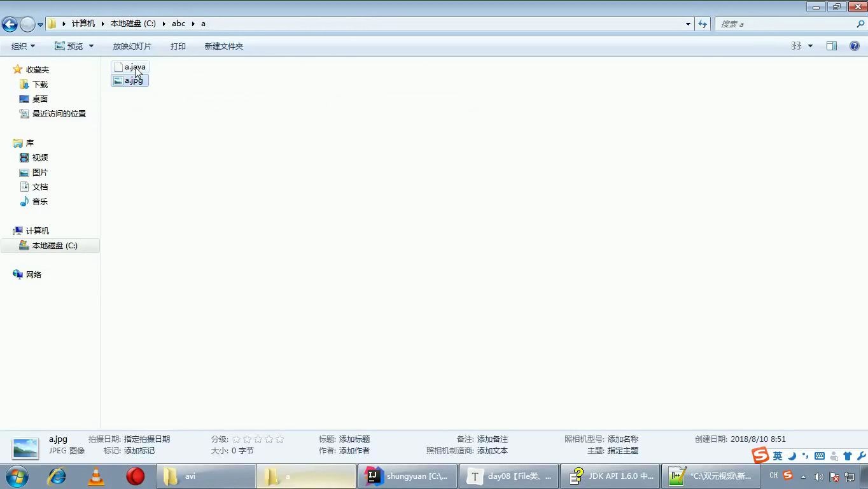Change view with the views icon
This screenshot has height=489, width=868.
coord(796,46)
